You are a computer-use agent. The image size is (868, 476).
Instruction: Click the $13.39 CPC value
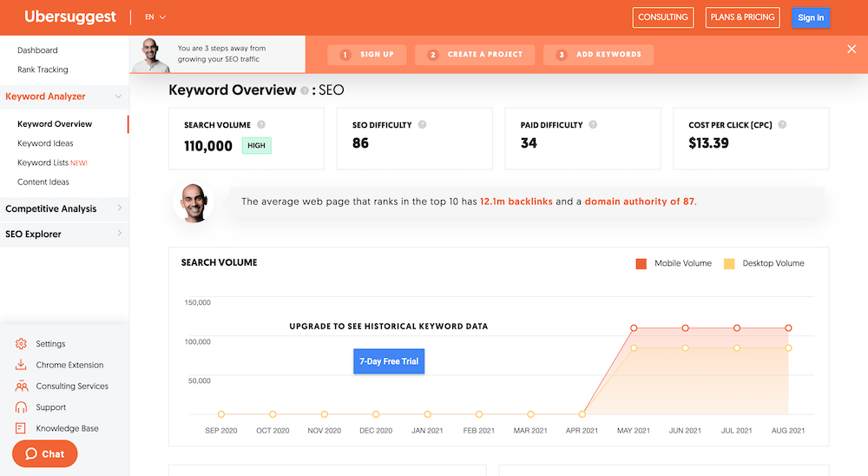[708, 143]
